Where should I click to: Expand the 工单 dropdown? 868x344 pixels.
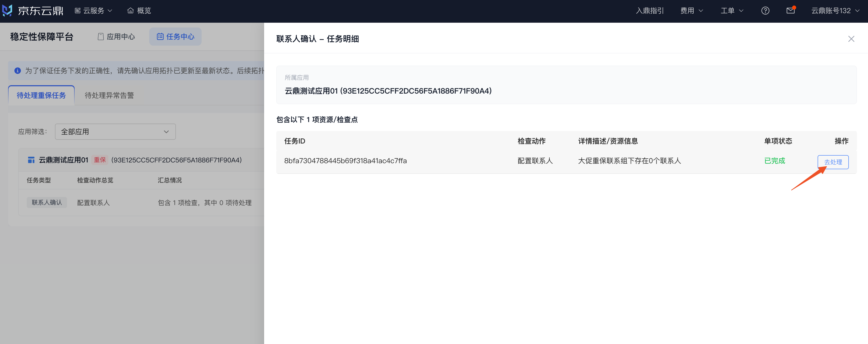(x=732, y=11)
